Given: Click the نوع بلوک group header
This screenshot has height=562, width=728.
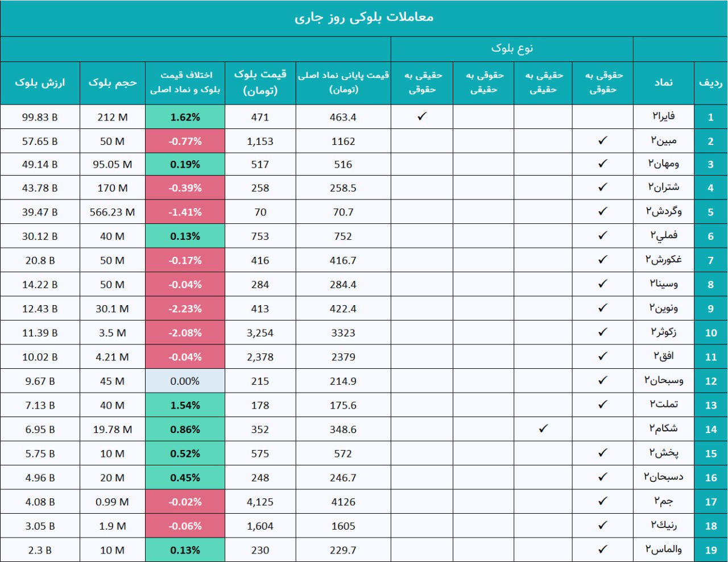Looking at the screenshot, I should tap(512, 49).
